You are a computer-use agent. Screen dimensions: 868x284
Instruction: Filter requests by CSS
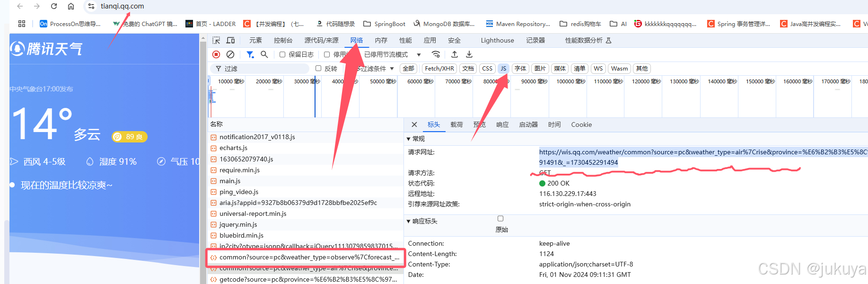(x=487, y=69)
